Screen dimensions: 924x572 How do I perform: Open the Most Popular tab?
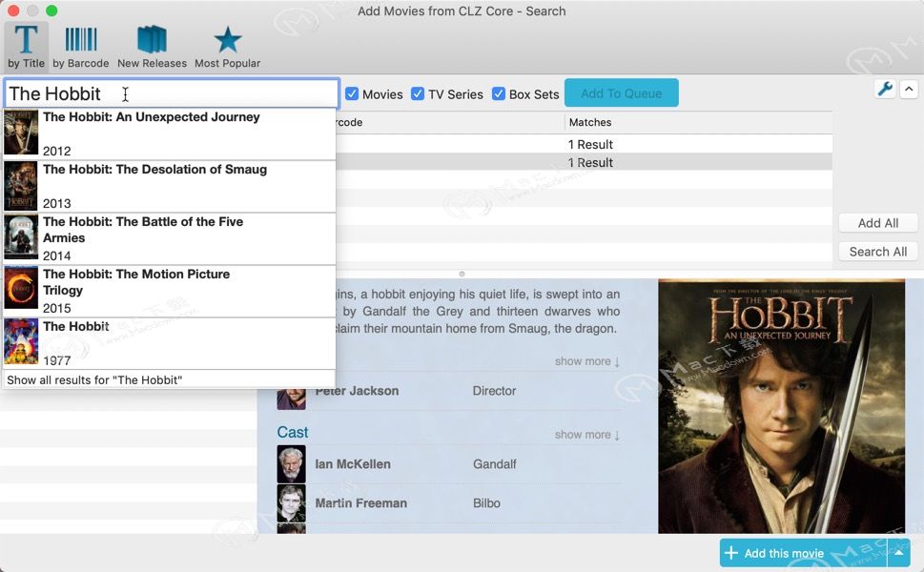click(x=228, y=47)
